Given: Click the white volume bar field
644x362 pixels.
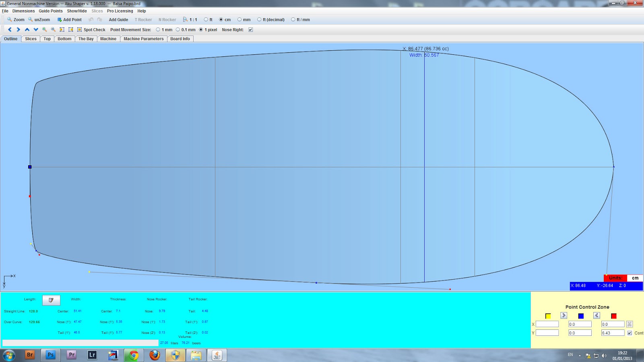Looking at the screenshot, I should 80,343.
